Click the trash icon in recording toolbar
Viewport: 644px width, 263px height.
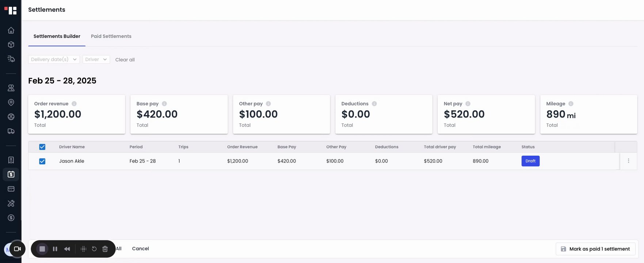tap(105, 249)
